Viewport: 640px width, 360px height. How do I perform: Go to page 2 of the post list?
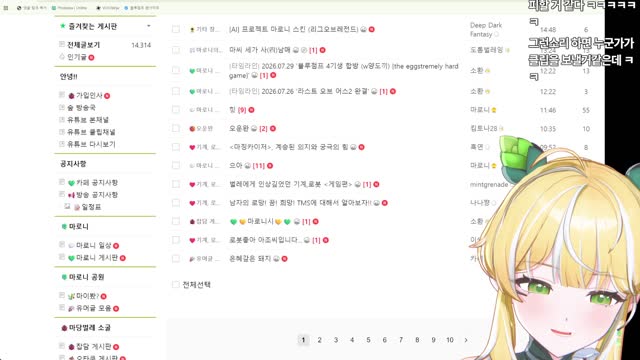320,340
